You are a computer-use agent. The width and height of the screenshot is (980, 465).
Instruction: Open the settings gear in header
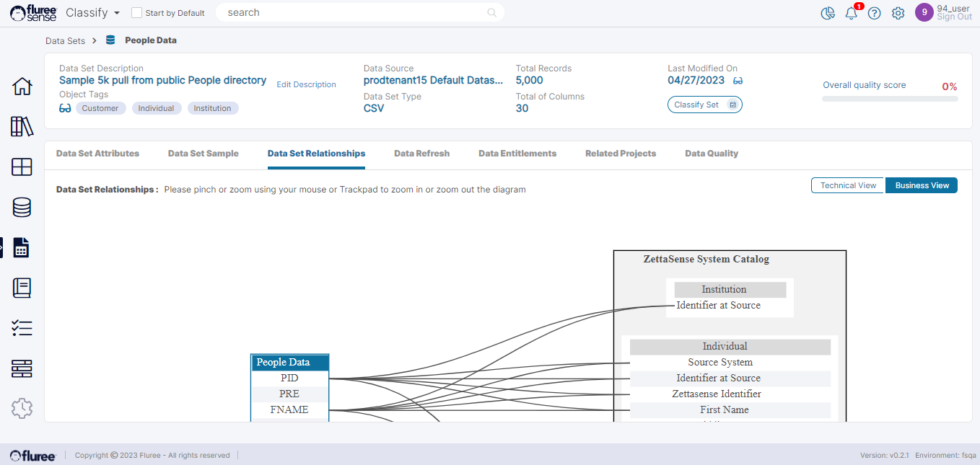898,13
